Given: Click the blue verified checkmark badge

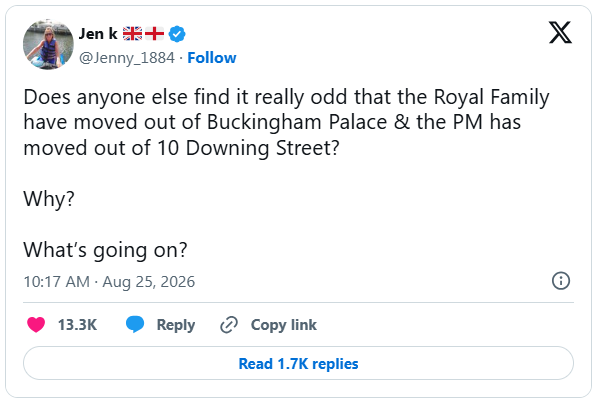Looking at the screenshot, I should 177,34.
